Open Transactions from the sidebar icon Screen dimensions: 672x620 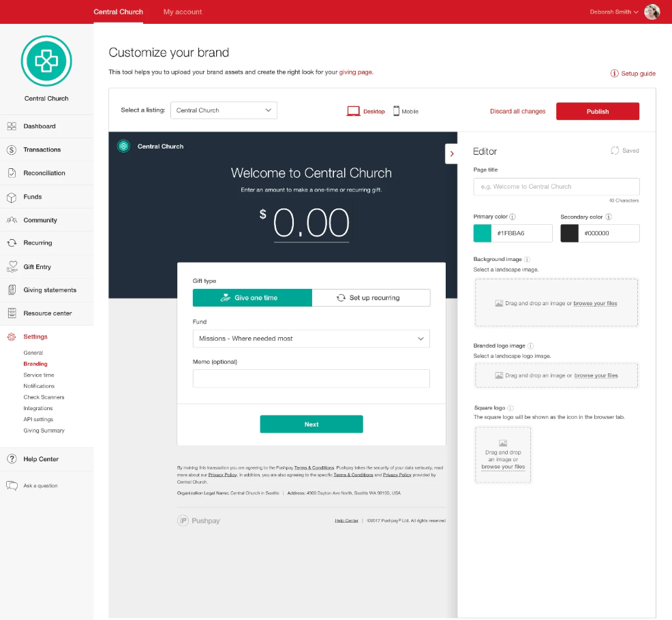coord(11,149)
